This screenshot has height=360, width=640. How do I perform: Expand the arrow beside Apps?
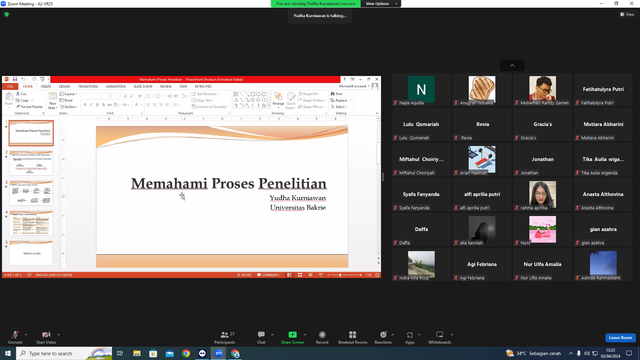[x=419, y=335]
